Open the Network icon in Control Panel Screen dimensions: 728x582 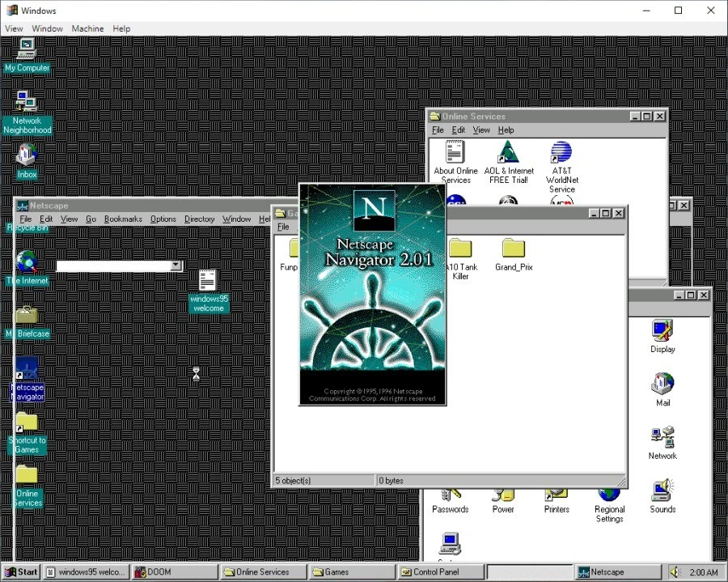point(662,439)
